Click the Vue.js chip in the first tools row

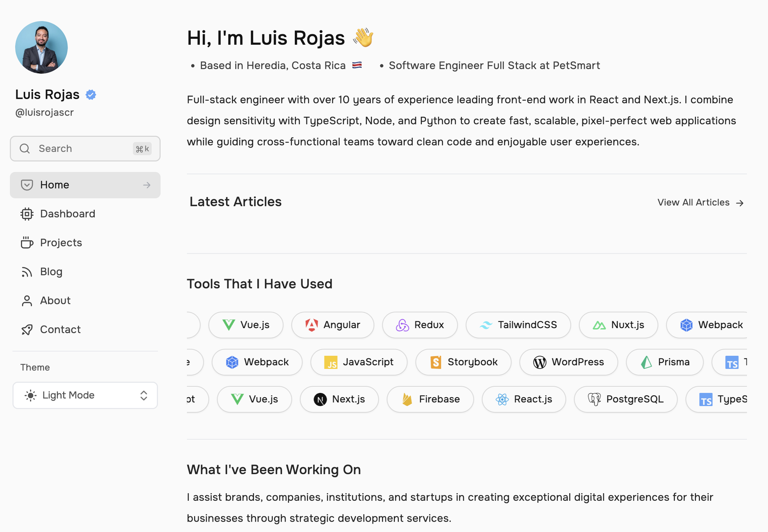coord(246,325)
